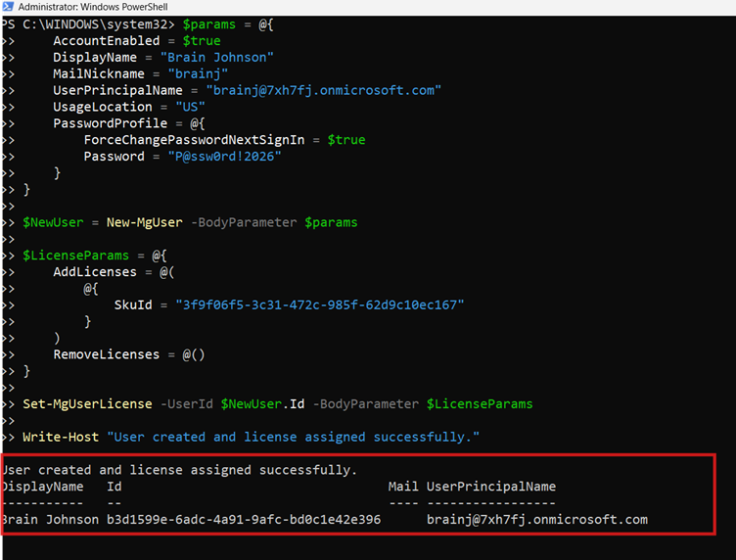
Task: Click the "P@ssw0rd!2026" password string
Action: (x=224, y=157)
